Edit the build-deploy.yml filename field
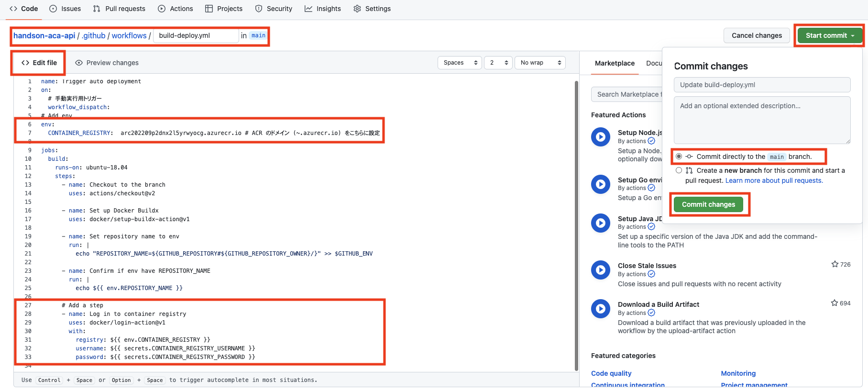 196,35
